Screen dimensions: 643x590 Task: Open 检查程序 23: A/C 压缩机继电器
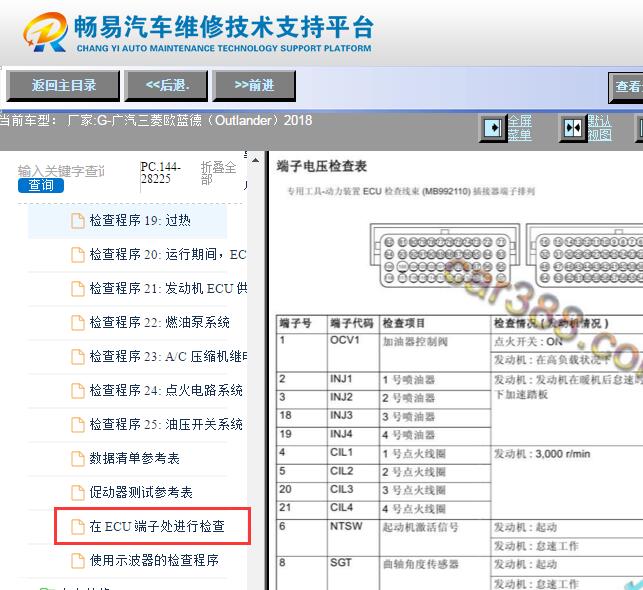[x=168, y=357]
